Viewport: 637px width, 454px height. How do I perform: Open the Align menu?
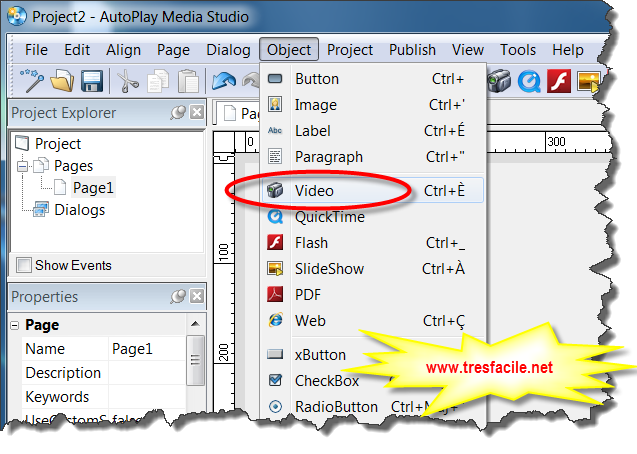[x=124, y=50]
